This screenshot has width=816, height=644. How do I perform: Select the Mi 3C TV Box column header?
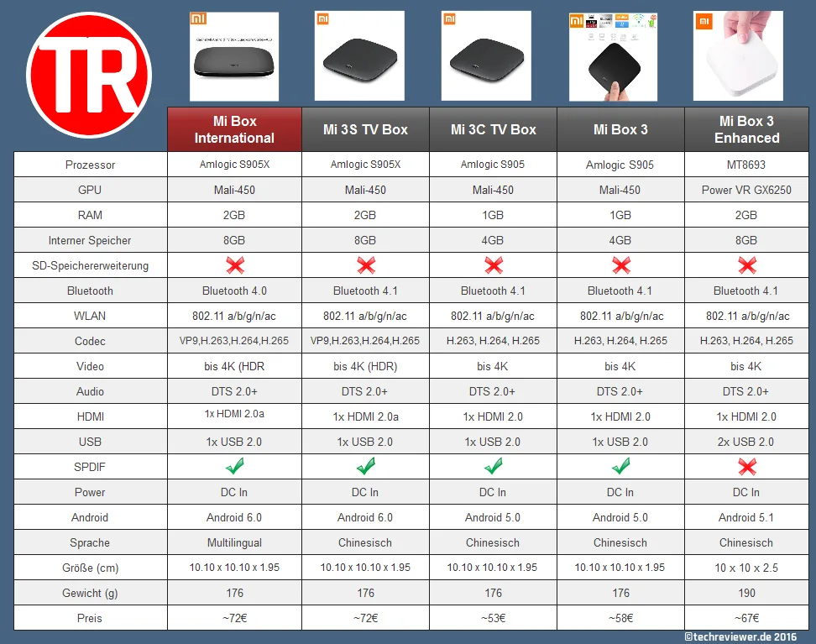(x=494, y=129)
